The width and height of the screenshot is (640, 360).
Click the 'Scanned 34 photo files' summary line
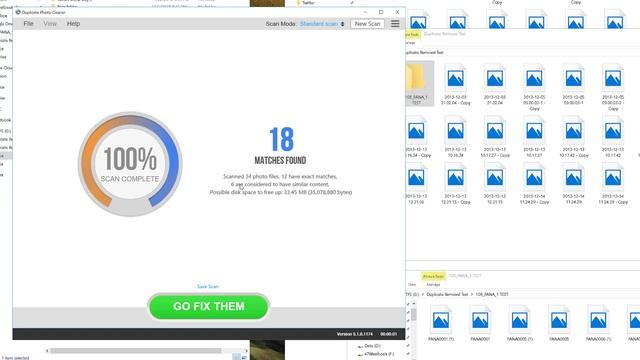tap(280, 176)
